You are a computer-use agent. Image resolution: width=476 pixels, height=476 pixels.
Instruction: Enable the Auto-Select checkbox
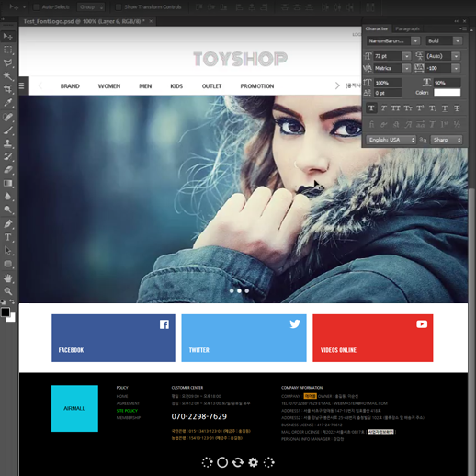pos(36,7)
